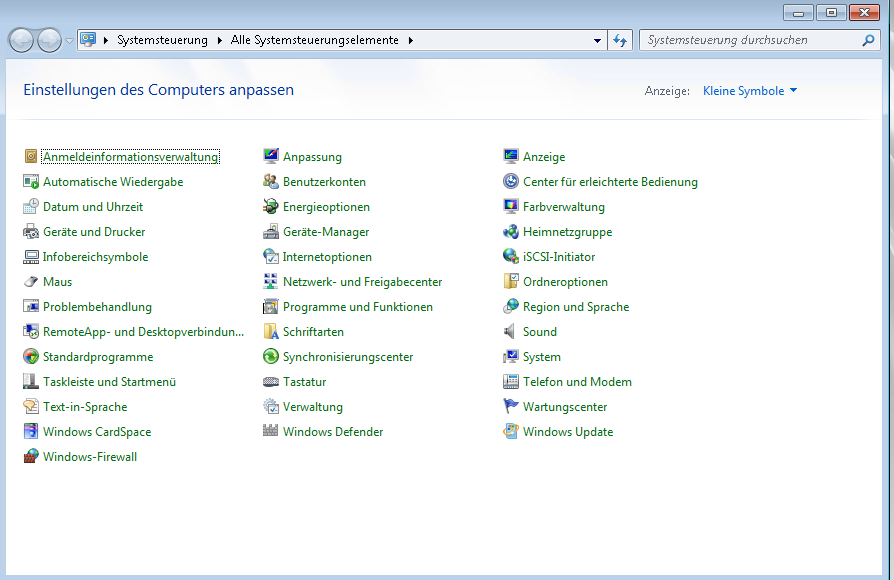Viewport: 894px width, 580px height.
Task: Click the computer icon in the address bar
Action: tap(88, 40)
